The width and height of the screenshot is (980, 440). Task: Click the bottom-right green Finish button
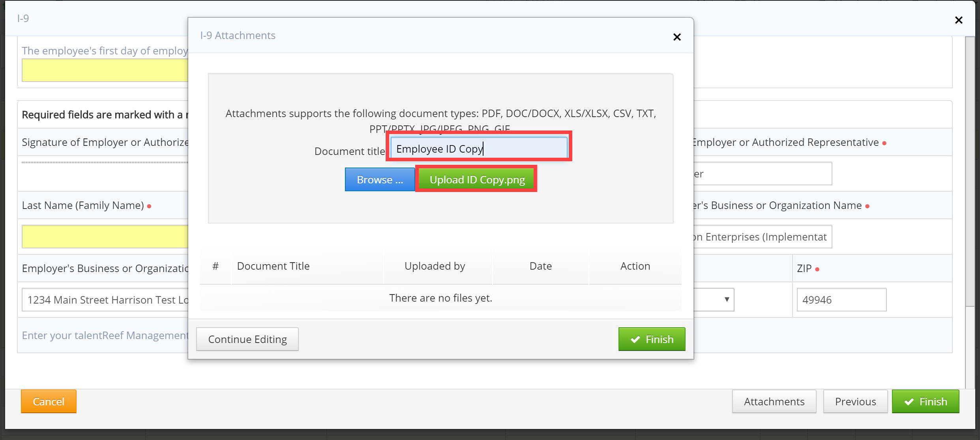click(x=925, y=401)
